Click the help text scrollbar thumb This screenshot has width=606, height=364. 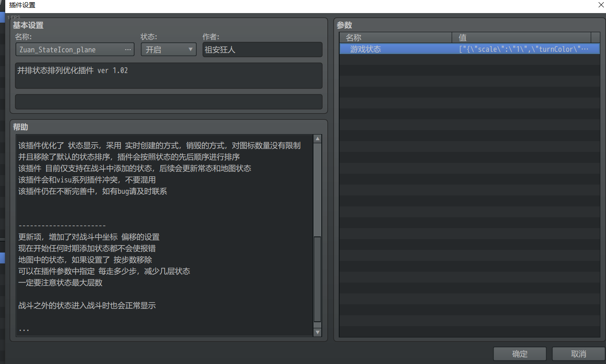[x=317, y=279]
